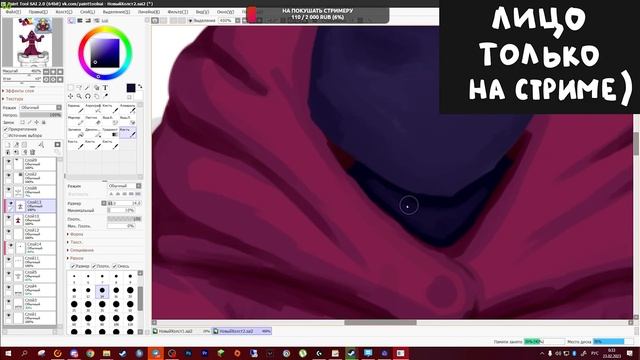The image size is (640, 360).
Task: Expand the layer Texture section
Action: 13,99
